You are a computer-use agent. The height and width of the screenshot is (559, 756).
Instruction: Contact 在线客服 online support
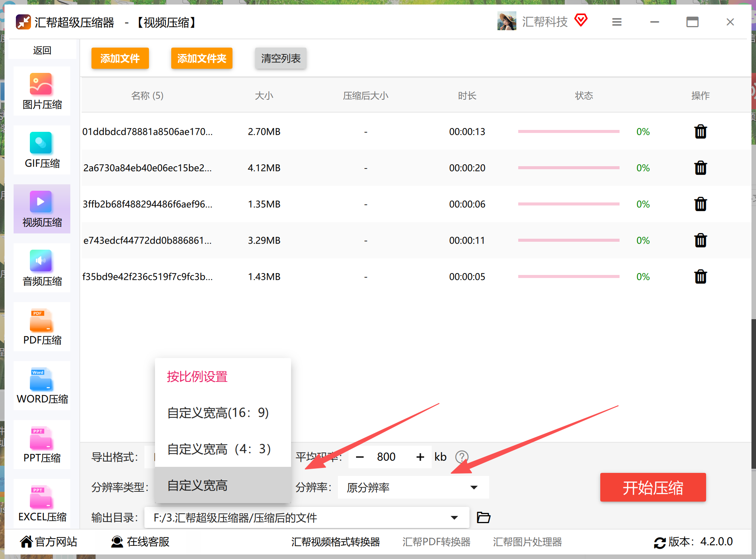pyautogui.click(x=140, y=542)
